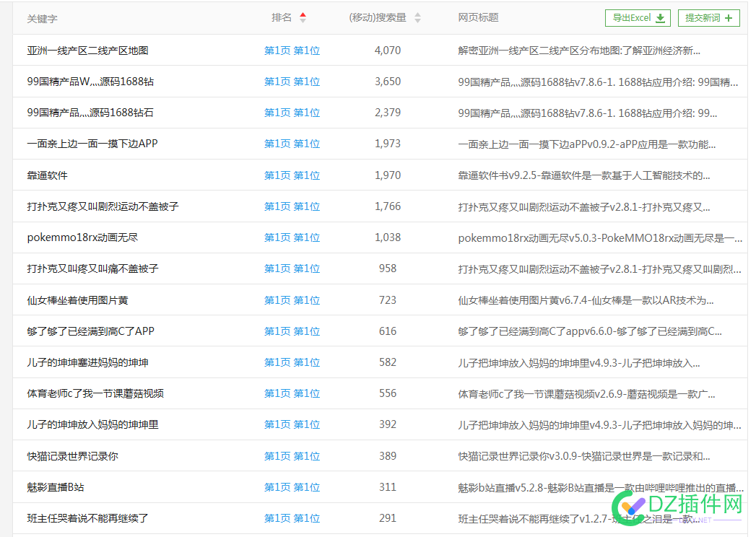Click search volume value 291

(388, 518)
